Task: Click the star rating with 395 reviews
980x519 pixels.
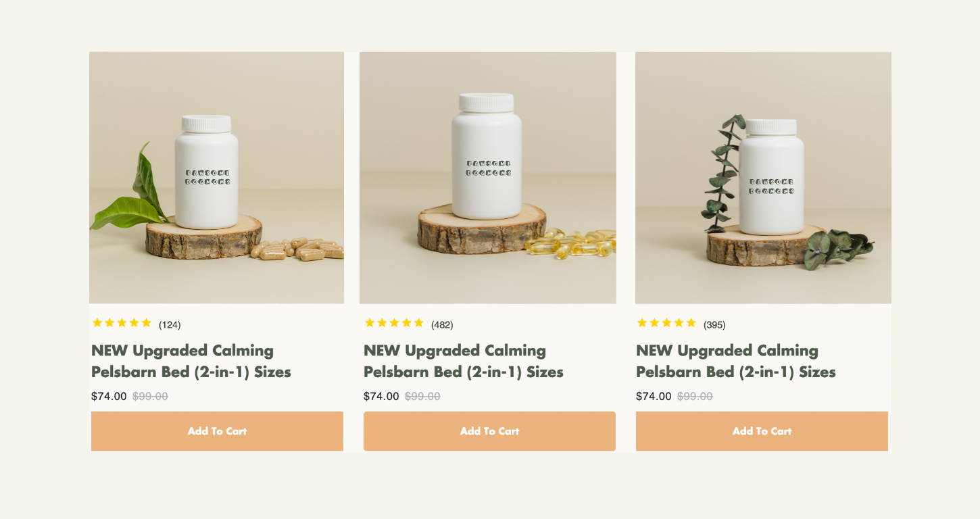Action: tap(666, 323)
